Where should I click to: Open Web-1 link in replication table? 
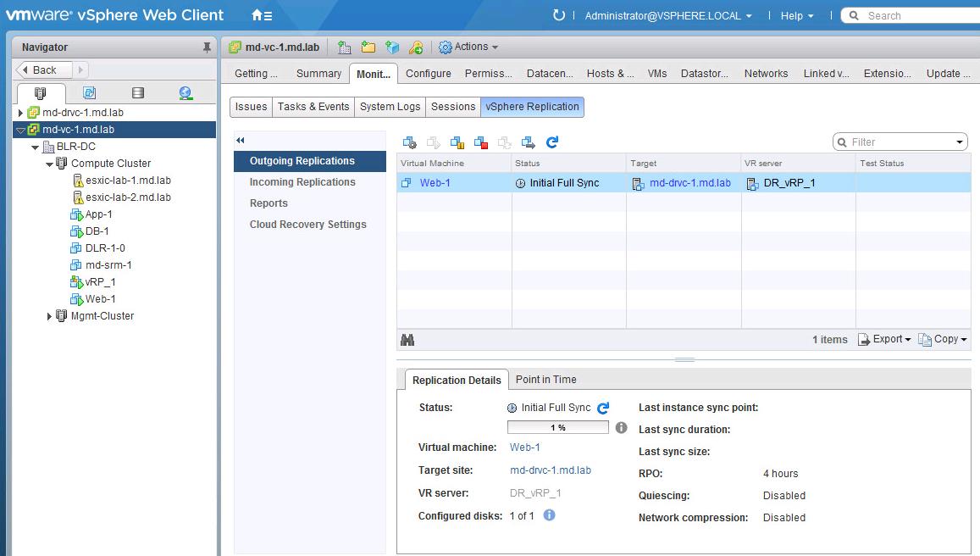click(x=435, y=182)
